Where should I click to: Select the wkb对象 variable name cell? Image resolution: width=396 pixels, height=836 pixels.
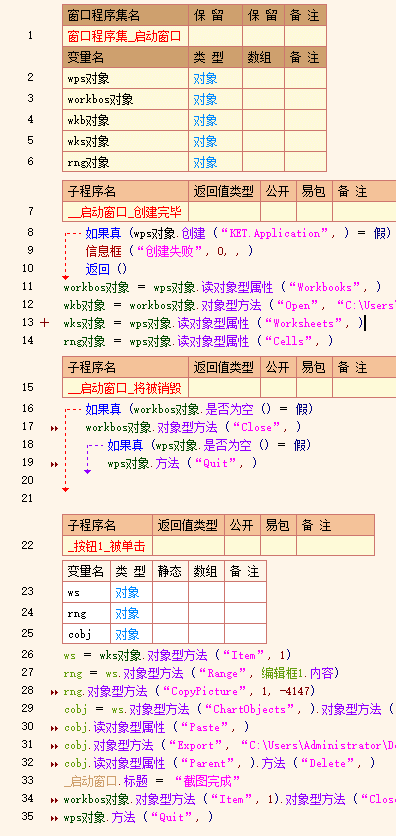click(x=125, y=120)
